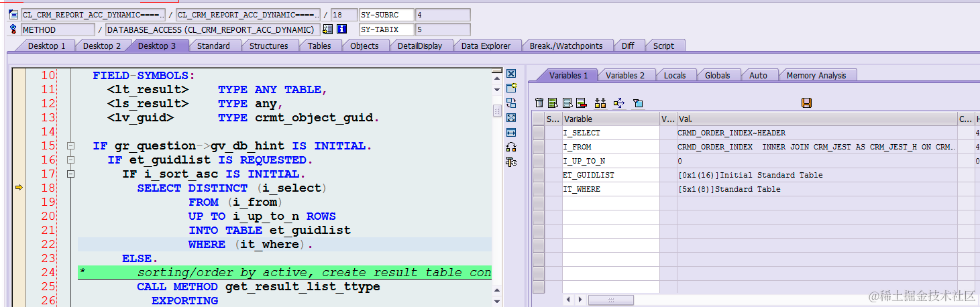Click the gear method icon beside METHOD

(14, 29)
